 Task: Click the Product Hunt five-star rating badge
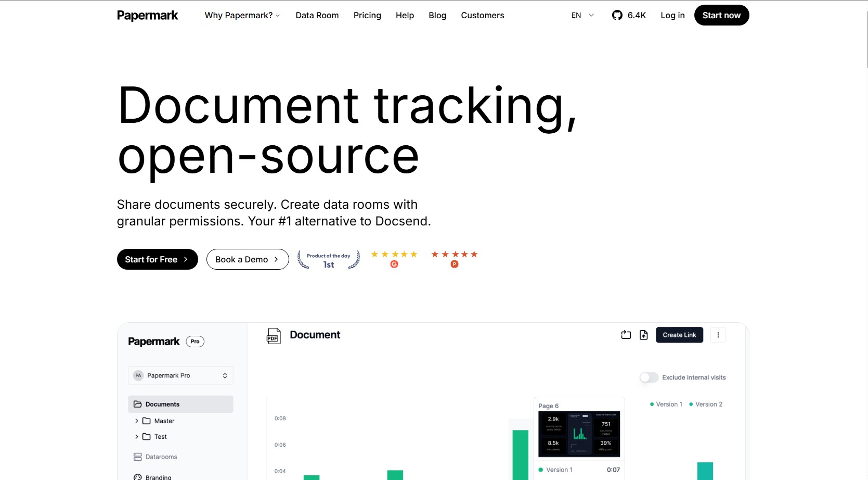[x=455, y=259]
